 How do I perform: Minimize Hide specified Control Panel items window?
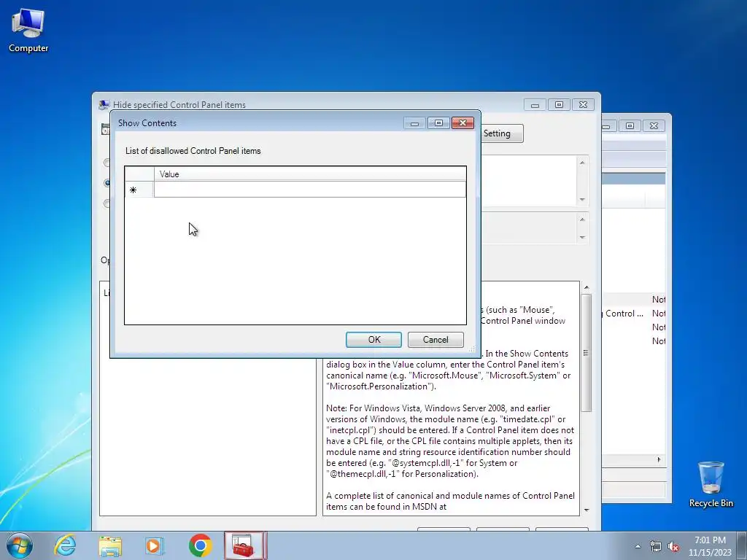point(535,105)
